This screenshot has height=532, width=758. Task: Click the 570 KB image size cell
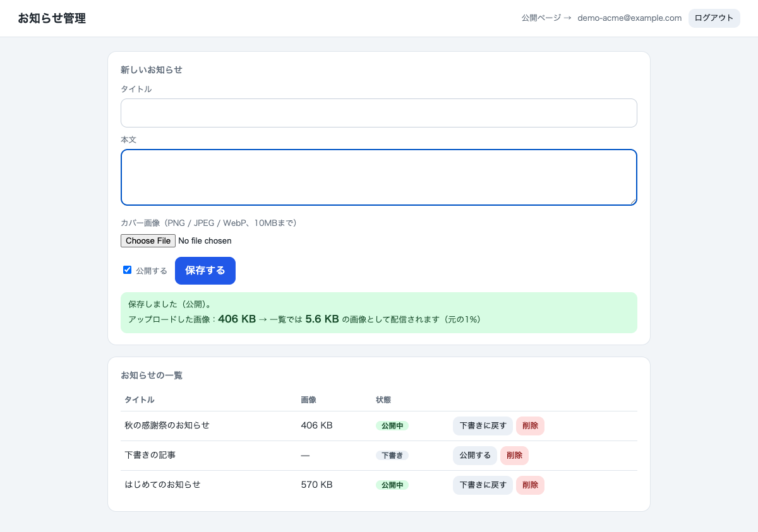(x=316, y=485)
